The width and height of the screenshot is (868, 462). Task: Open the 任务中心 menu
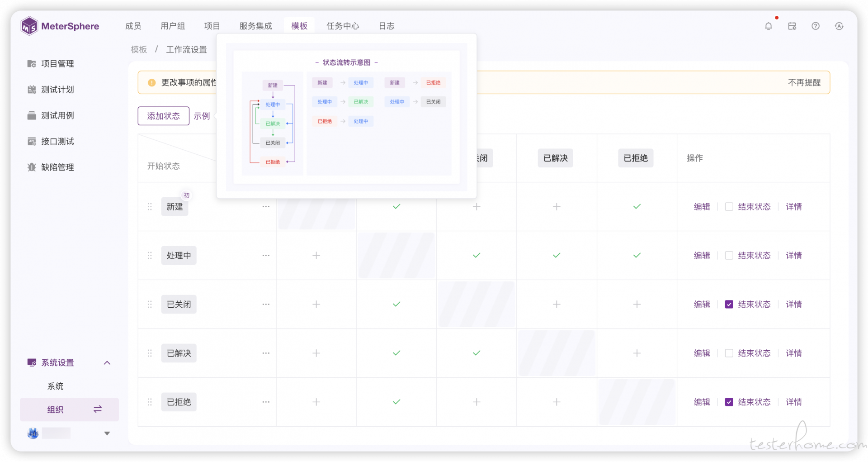click(343, 26)
